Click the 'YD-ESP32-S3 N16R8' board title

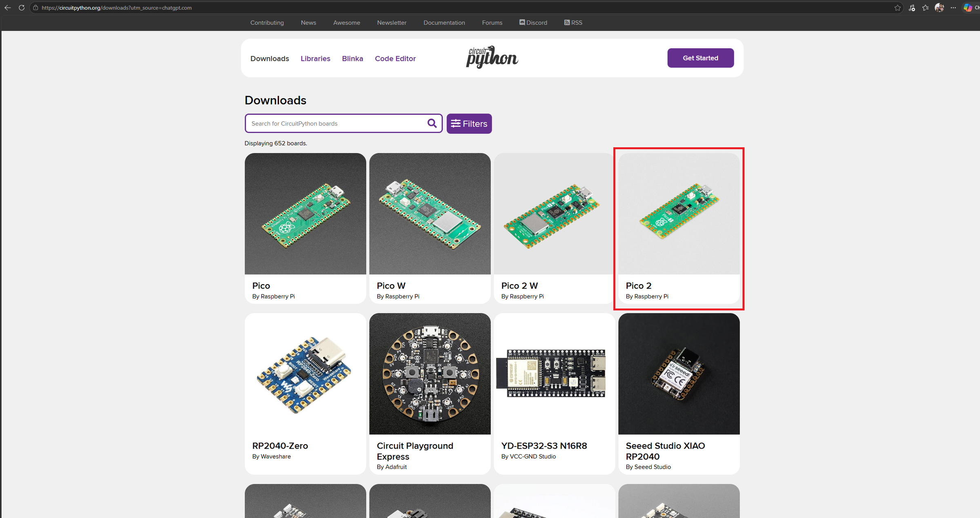tap(544, 446)
